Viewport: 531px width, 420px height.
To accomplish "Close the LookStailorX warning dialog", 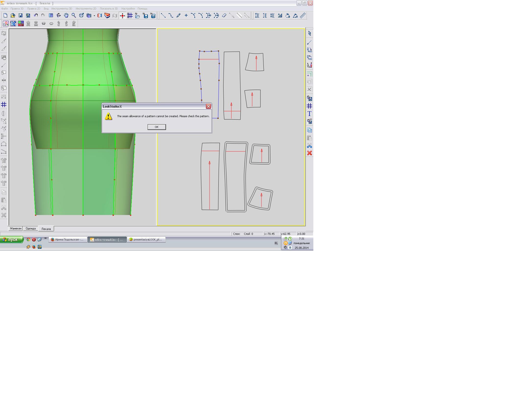I will pos(208,106).
